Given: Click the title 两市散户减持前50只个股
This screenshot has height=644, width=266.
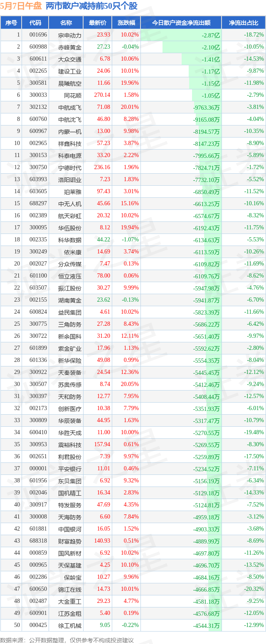Looking at the screenshot, I should tap(91, 6).
